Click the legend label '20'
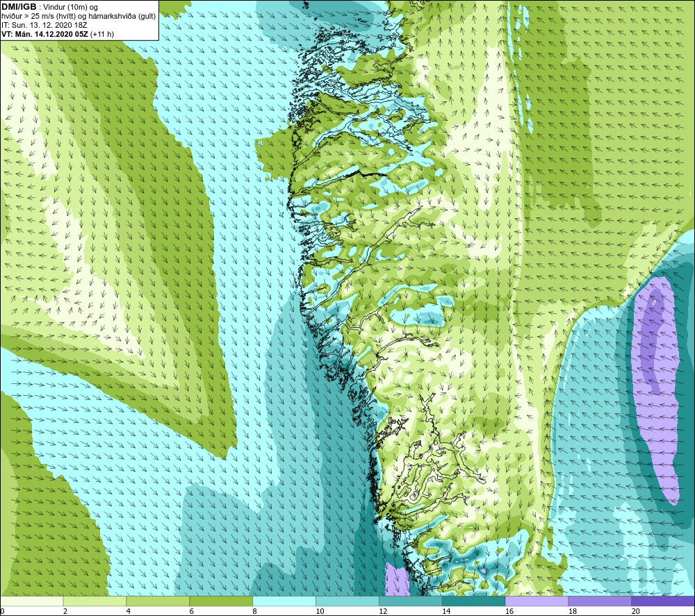This screenshot has height=616, width=695. point(636,612)
